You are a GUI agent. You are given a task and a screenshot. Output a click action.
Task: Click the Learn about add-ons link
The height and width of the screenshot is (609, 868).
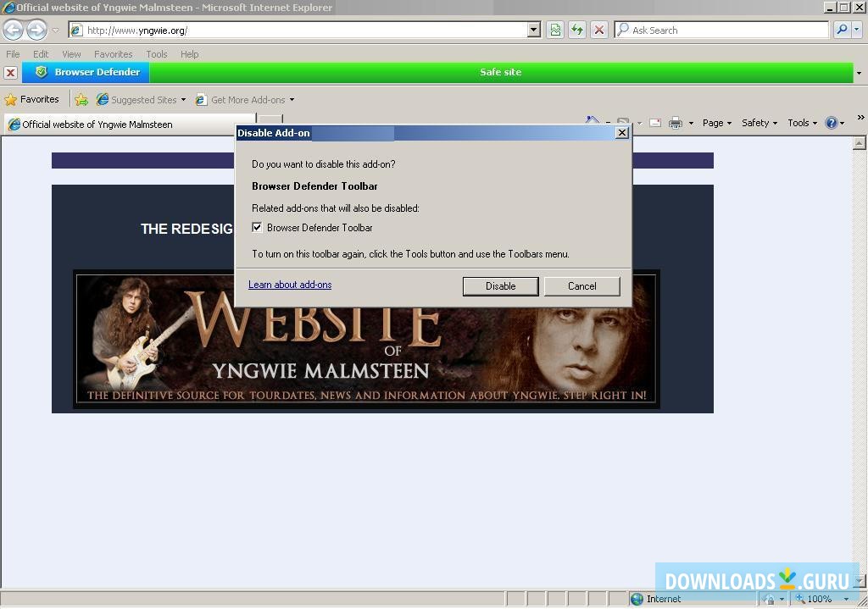tap(290, 285)
